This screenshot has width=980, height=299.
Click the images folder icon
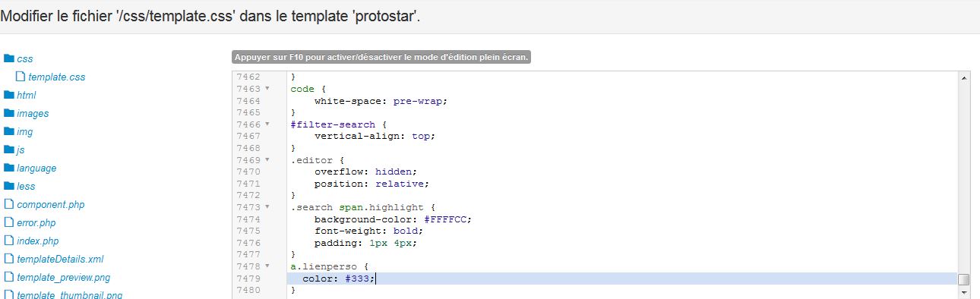coord(9,113)
